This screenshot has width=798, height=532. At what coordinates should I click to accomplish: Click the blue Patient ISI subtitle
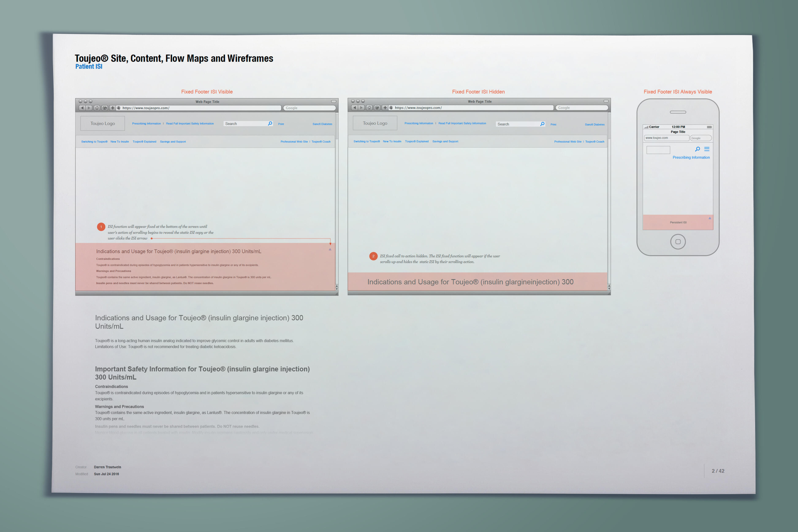(89, 66)
